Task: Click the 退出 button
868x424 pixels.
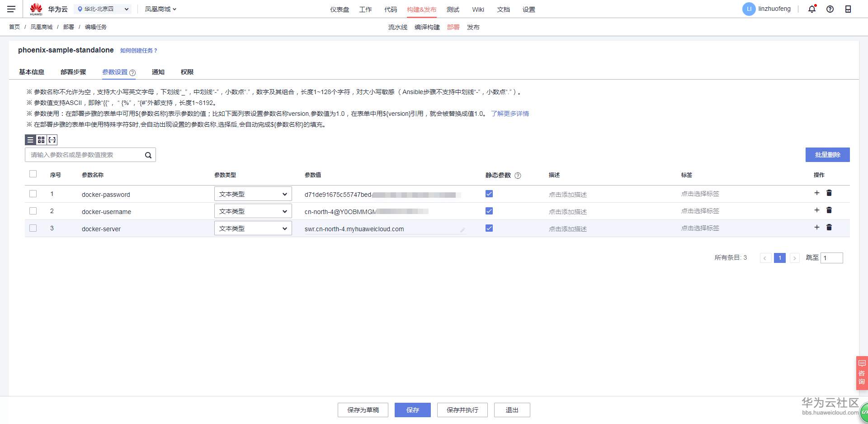Action: click(x=512, y=410)
